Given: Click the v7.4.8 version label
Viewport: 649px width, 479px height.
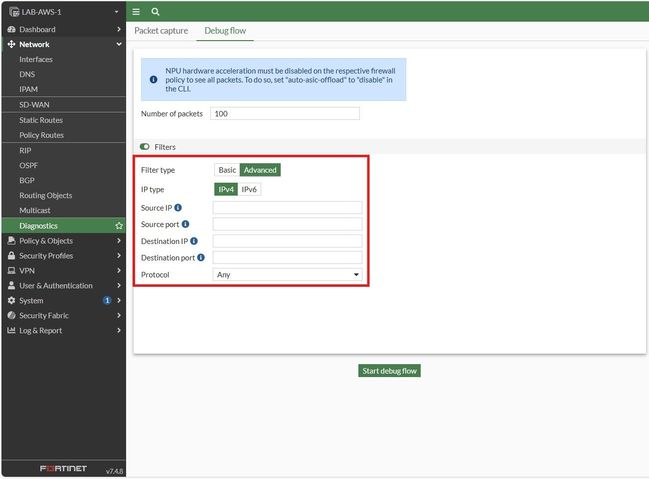Looking at the screenshot, I should (x=114, y=471).
